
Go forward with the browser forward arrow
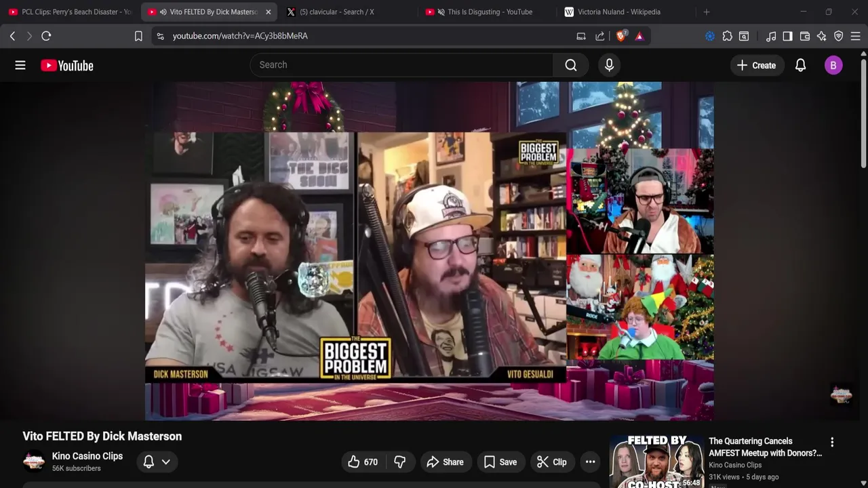[x=29, y=36]
